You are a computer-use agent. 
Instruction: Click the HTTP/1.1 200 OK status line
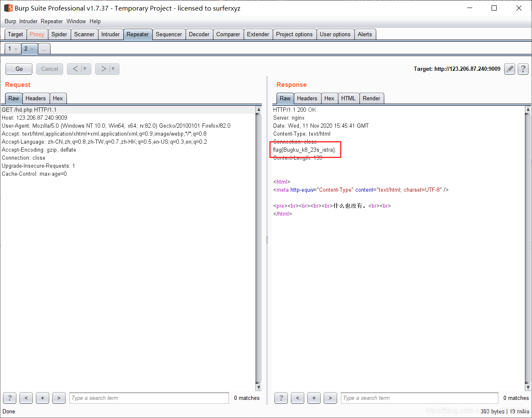pos(295,110)
